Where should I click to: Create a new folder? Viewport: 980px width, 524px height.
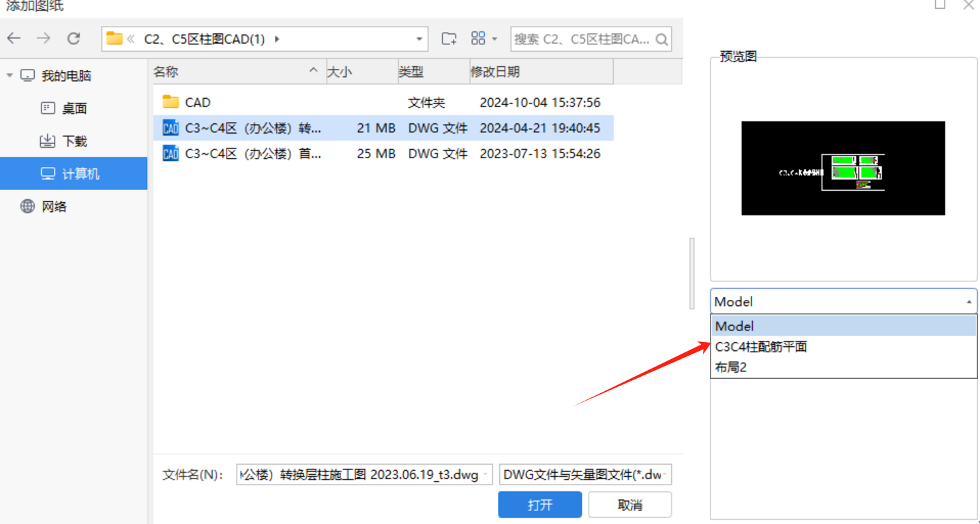click(449, 39)
